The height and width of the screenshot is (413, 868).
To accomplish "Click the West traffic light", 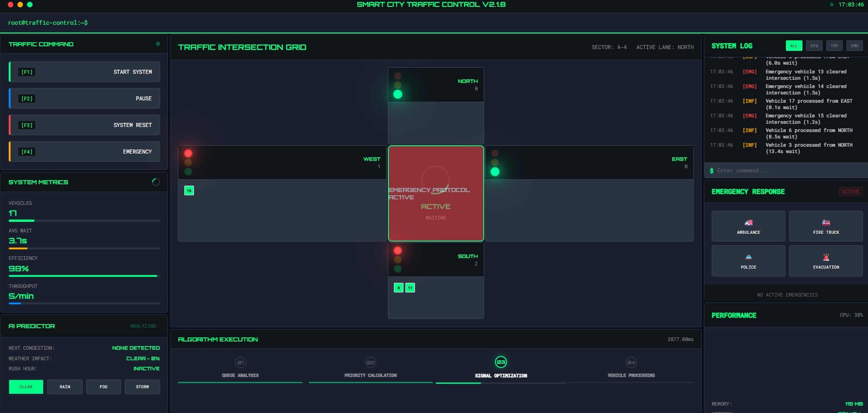I will click(x=188, y=163).
